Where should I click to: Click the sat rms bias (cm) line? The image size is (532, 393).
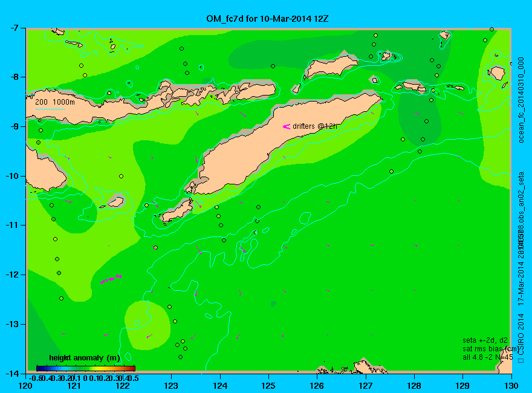[490, 349]
